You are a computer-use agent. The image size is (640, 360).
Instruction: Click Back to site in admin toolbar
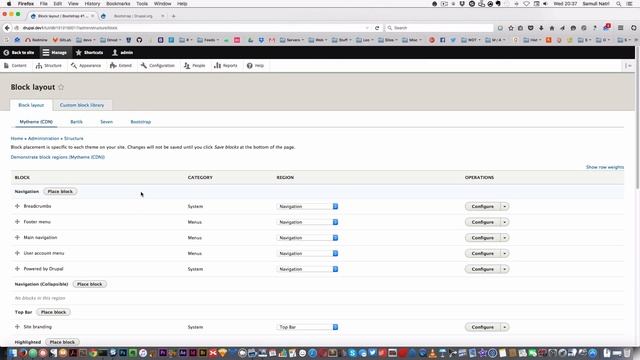[x=19, y=53]
